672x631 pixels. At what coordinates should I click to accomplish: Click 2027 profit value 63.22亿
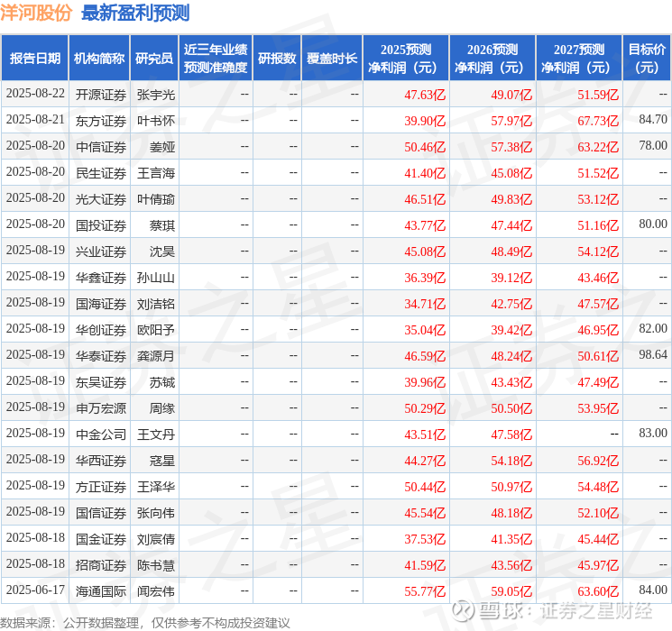598,147
